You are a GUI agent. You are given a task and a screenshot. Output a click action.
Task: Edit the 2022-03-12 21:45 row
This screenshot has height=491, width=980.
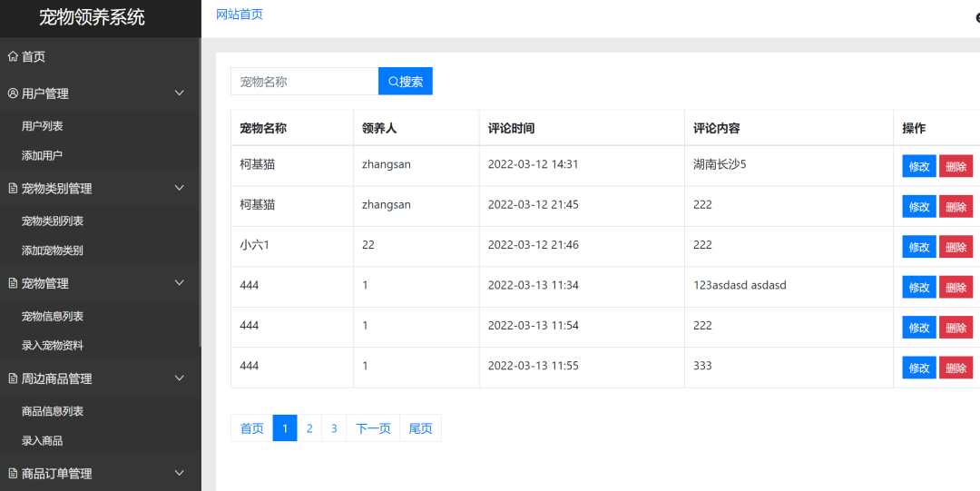pos(918,206)
